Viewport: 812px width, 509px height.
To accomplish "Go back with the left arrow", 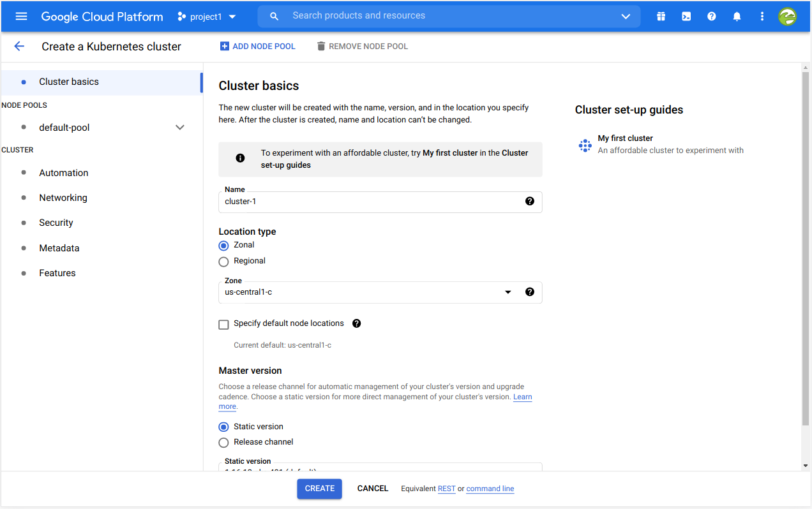I will [x=19, y=47].
